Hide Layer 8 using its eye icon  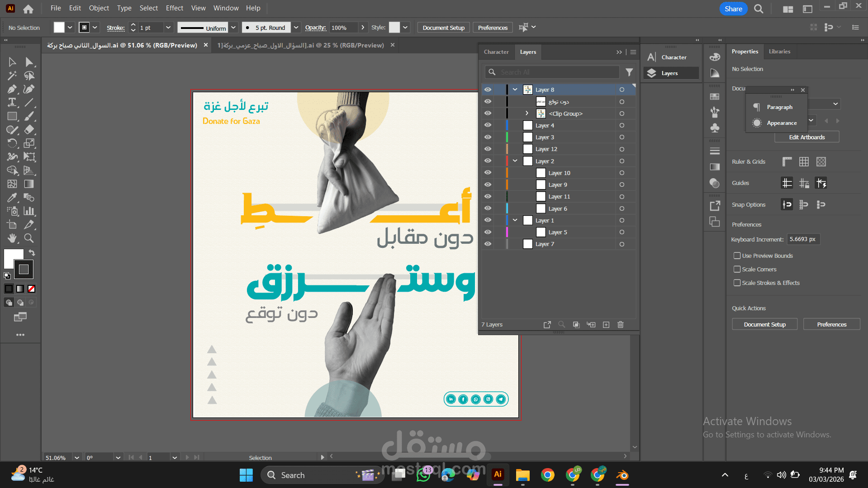[488, 90]
